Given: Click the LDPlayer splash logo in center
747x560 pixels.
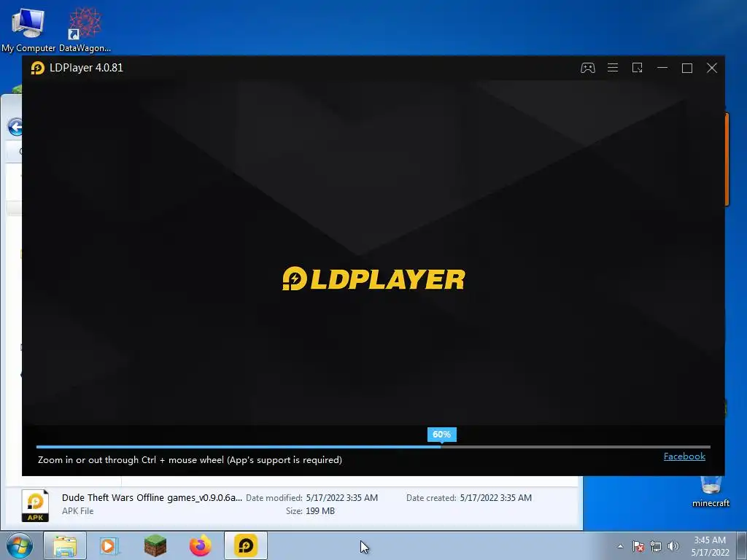Looking at the screenshot, I should coord(373,279).
